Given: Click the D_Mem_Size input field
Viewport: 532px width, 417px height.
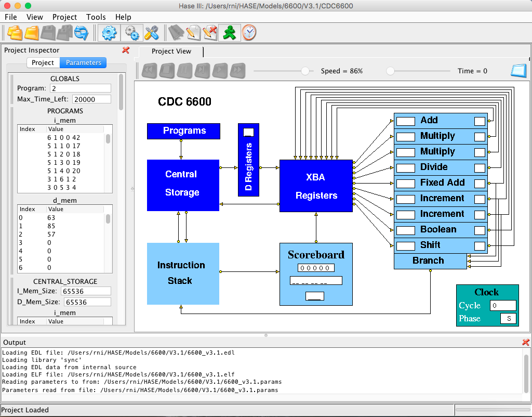Looking at the screenshot, I should [x=87, y=302].
